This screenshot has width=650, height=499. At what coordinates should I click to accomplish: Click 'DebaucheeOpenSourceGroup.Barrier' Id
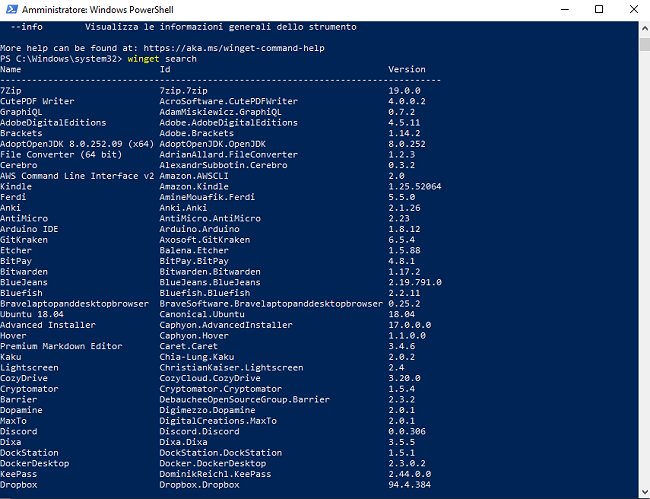[x=245, y=400]
